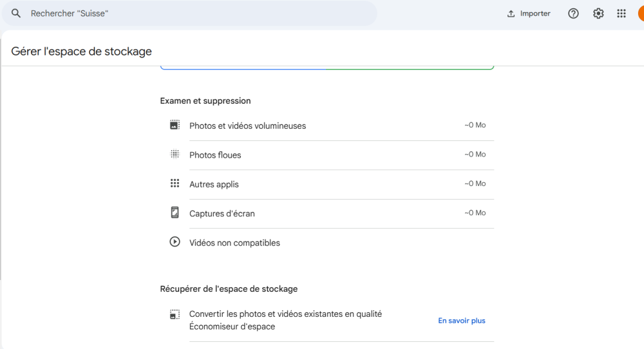
Task: Open the Google apps grid
Action: pyautogui.click(x=621, y=14)
